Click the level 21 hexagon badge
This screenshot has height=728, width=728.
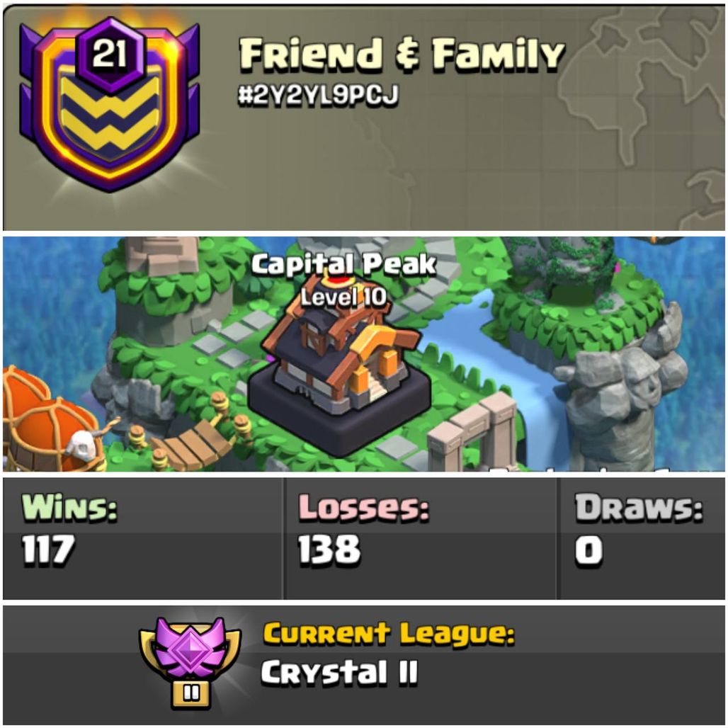click(110, 53)
